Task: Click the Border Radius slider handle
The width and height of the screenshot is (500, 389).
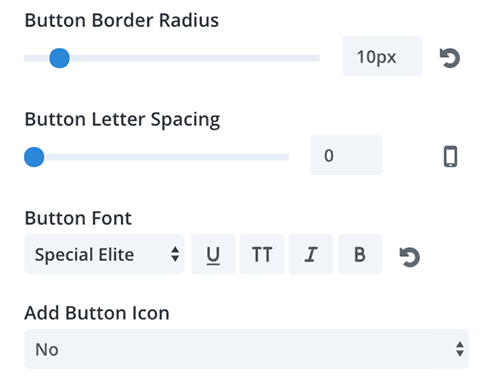Action: coord(59,58)
